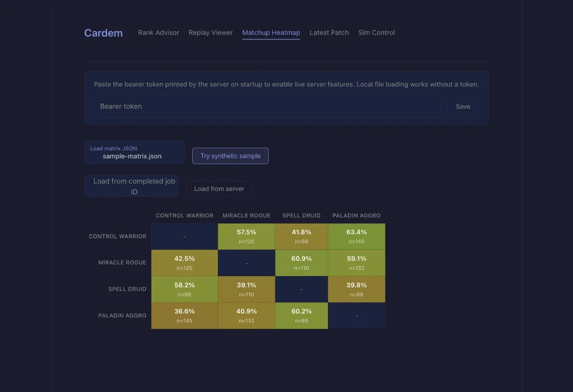The width and height of the screenshot is (573, 392).
Task: Select the Paladin Aggro column header
Action: pos(356,215)
